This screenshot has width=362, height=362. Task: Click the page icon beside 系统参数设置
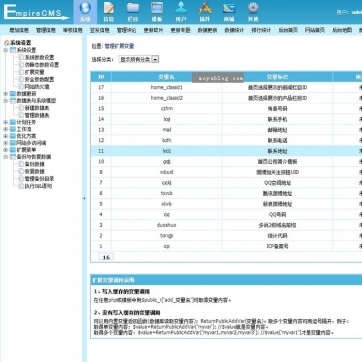coord(21,57)
